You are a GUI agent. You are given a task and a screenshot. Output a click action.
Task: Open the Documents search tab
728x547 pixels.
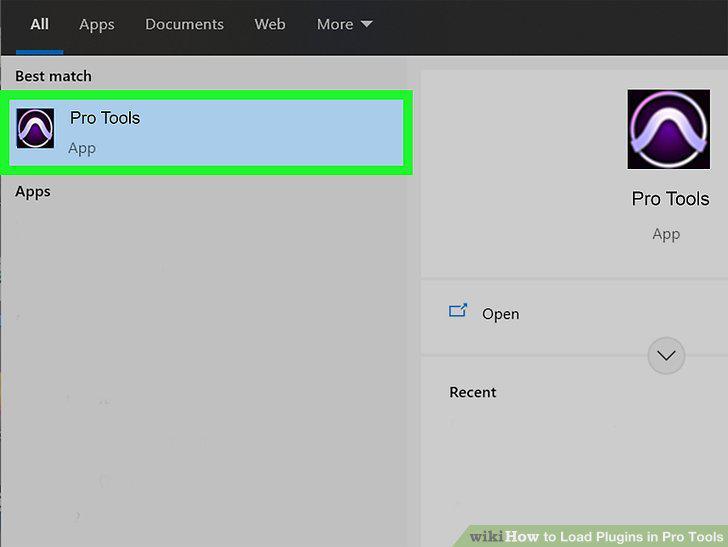[184, 24]
